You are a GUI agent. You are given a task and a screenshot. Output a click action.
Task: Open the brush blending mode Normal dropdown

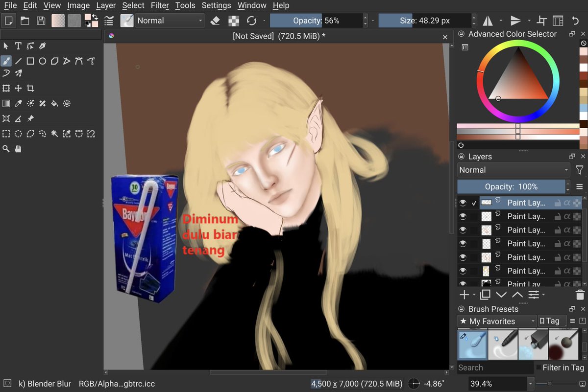coord(170,21)
